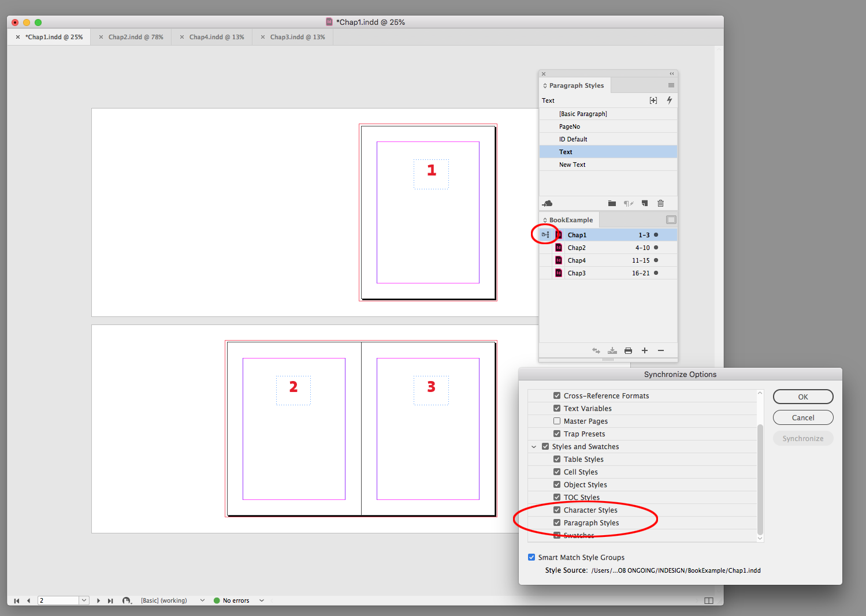866x616 pixels.
Task: Click page 1 in the document
Action: 428,212
